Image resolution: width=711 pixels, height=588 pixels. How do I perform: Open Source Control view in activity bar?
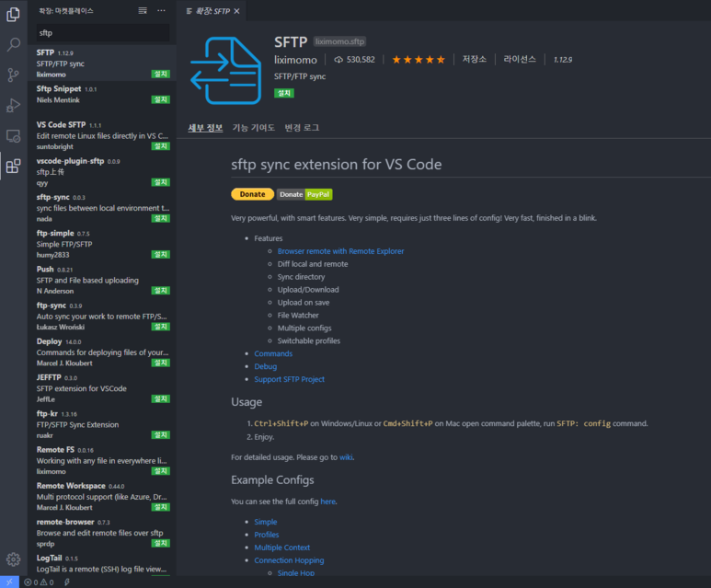(13, 75)
